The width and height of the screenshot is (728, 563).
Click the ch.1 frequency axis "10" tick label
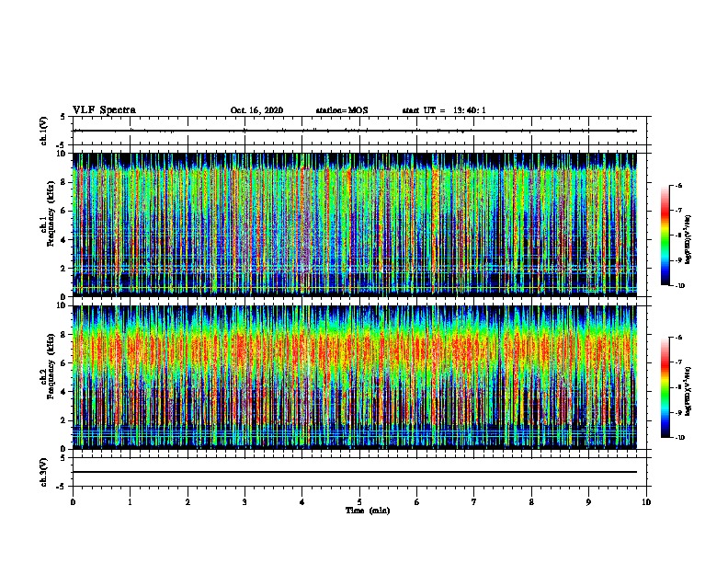coord(62,154)
